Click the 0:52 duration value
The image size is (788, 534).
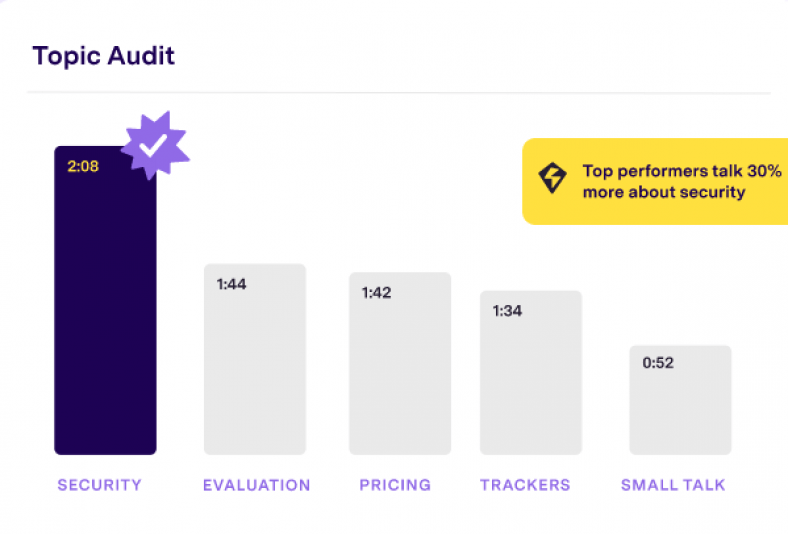(x=657, y=363)
